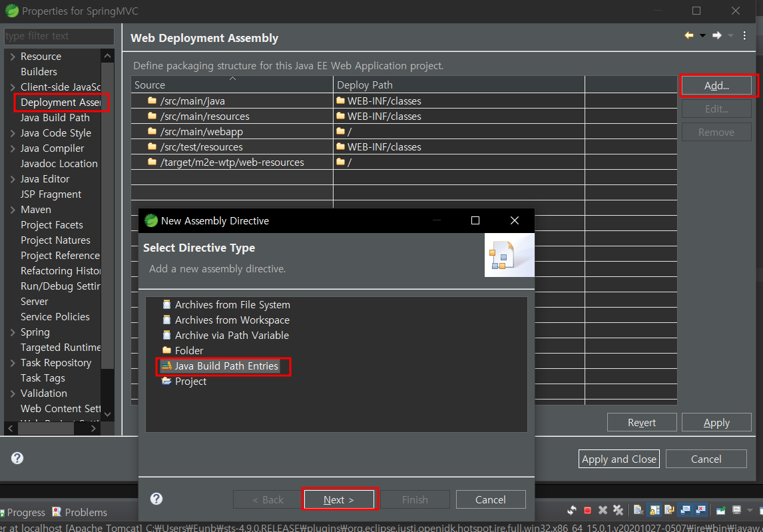Click help icon in New Assembly Directive
This screenshot has width=763, height=532.
[156, 499]
